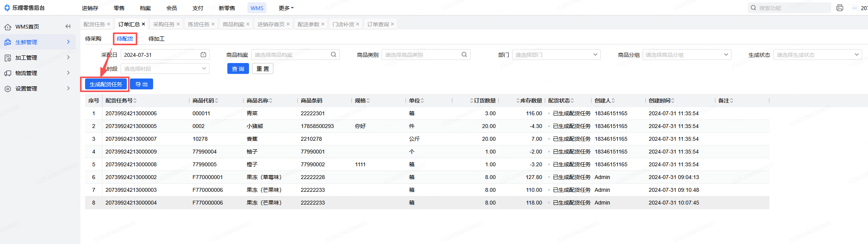868x244 pixels.
Task: Select WMS in top navigation
Action: (257, 8)
